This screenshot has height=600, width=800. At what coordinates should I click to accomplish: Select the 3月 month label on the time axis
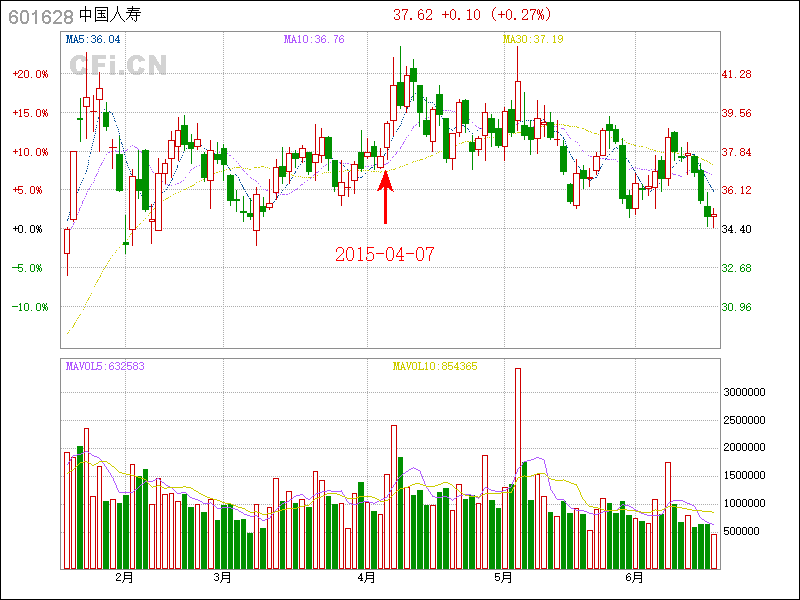click(x=223, y=578)
